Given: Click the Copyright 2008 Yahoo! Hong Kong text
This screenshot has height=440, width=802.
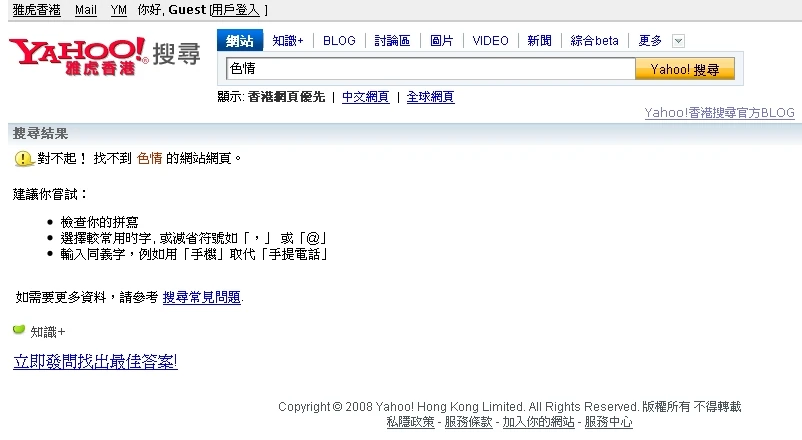Looking at the screenshot, I should 509,407.
